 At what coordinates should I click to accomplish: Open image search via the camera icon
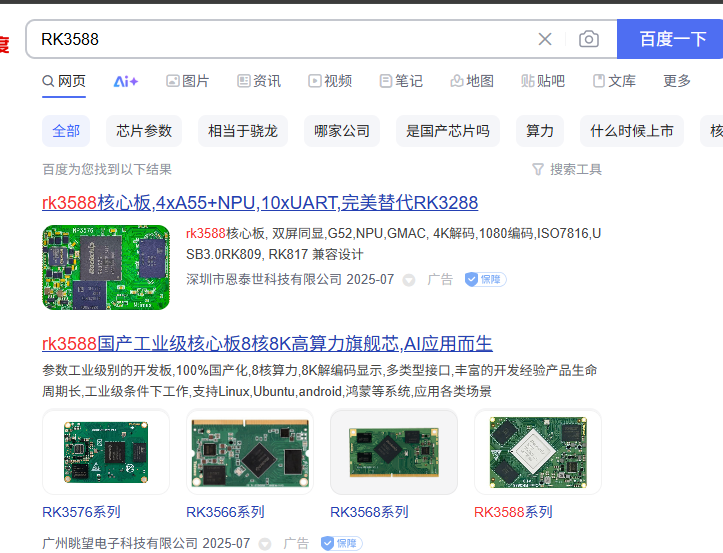pos(589,39)
